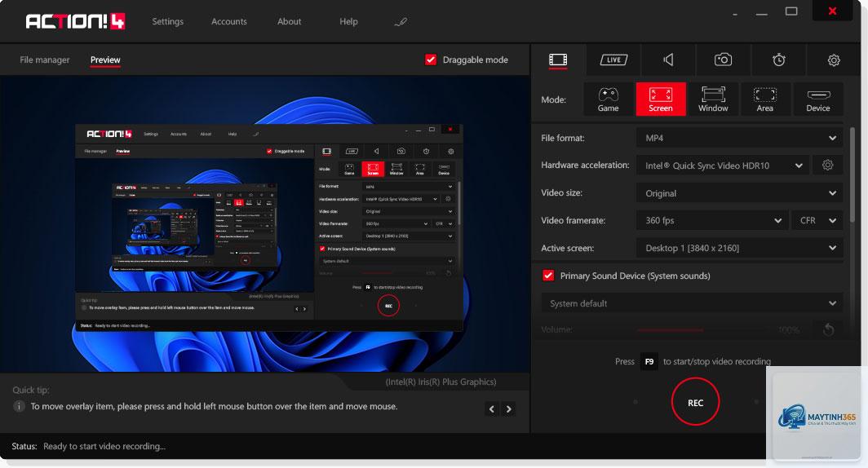Open the benchmark timer tab

[779, 60]
